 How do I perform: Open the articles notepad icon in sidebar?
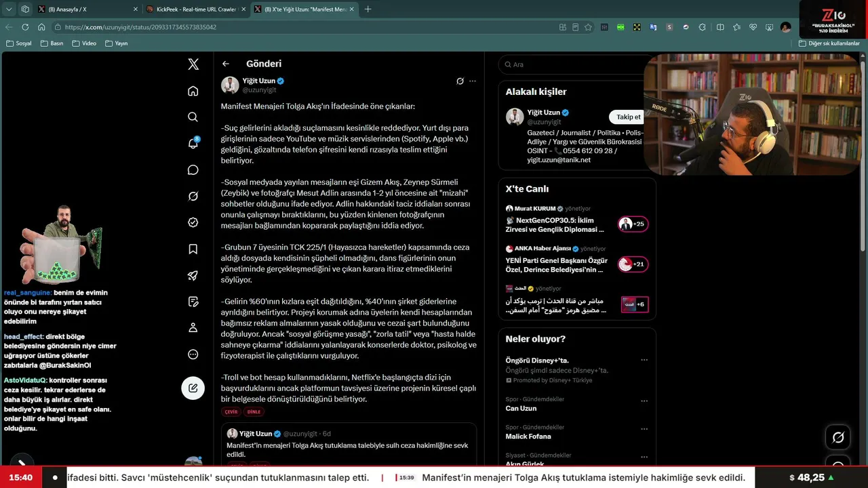(x=193, y=302)
